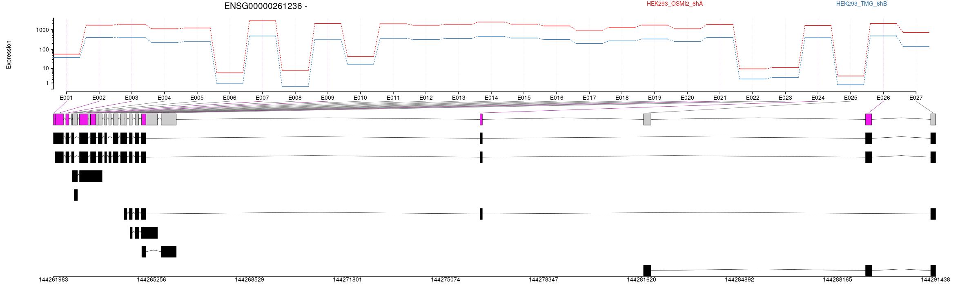Click genomic coordinate 144268529
The height and width of the screenshot is (286, 980).
click(x=249, y=280)
